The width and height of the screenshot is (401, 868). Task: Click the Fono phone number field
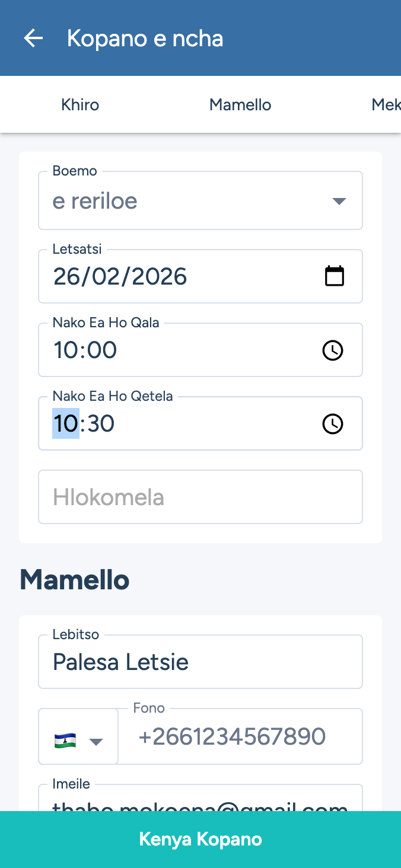pyautogui.click(x=240, y=737)
